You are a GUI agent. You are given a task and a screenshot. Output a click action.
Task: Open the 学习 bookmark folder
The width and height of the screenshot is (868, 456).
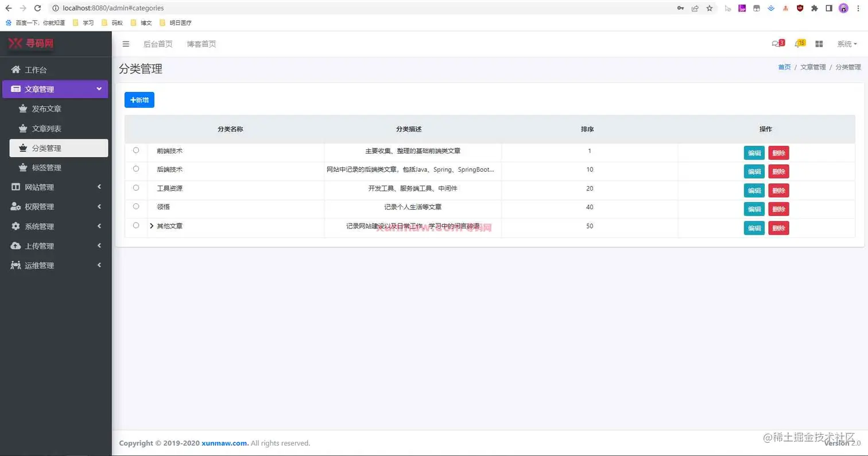[x=83, y=23]
